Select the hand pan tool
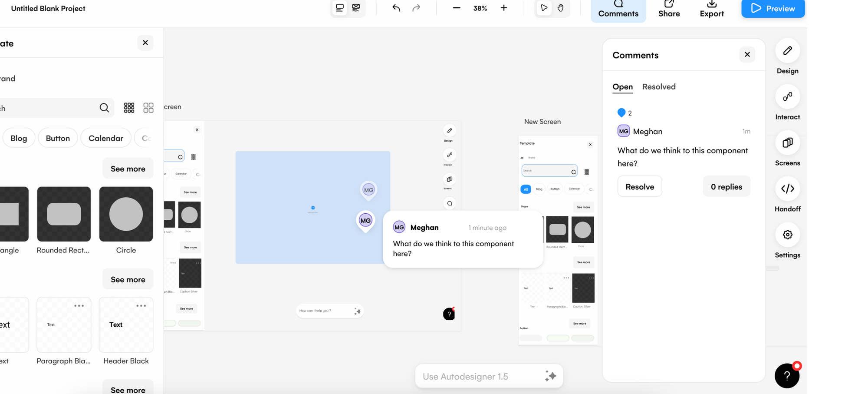The image size is (868, 394). (560, 8)
